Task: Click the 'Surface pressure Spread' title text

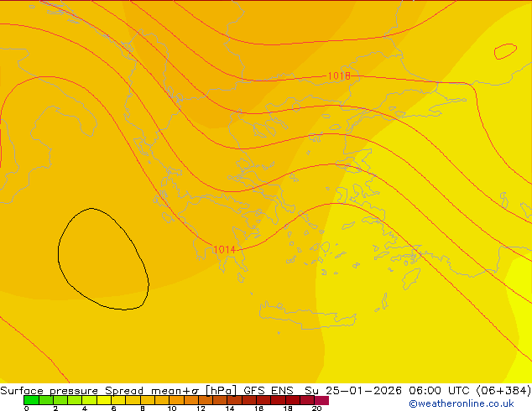Action: click(x=72, y=391)
